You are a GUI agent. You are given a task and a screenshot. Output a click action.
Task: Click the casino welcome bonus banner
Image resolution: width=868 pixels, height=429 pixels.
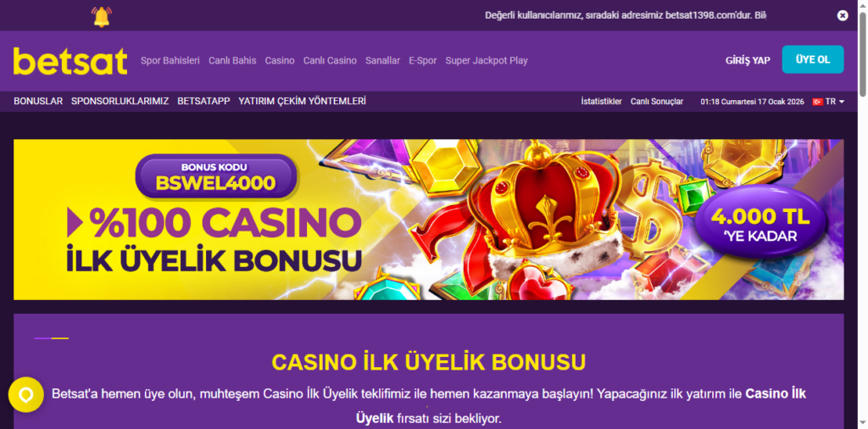pyautogui.click(x=428, y=220)
